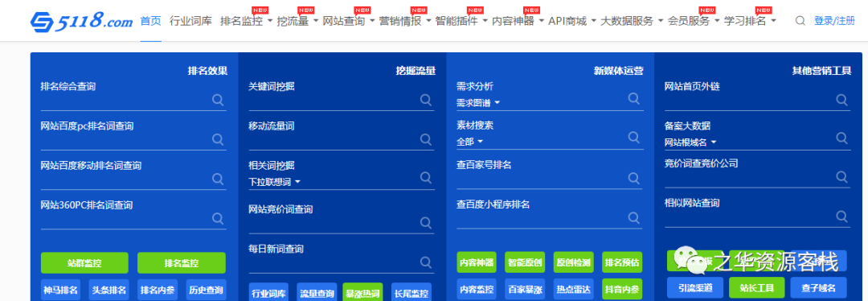This screenshot has width=868, height=301.
Task: Click the green 抖音内参 button
Action: (621, 289)
